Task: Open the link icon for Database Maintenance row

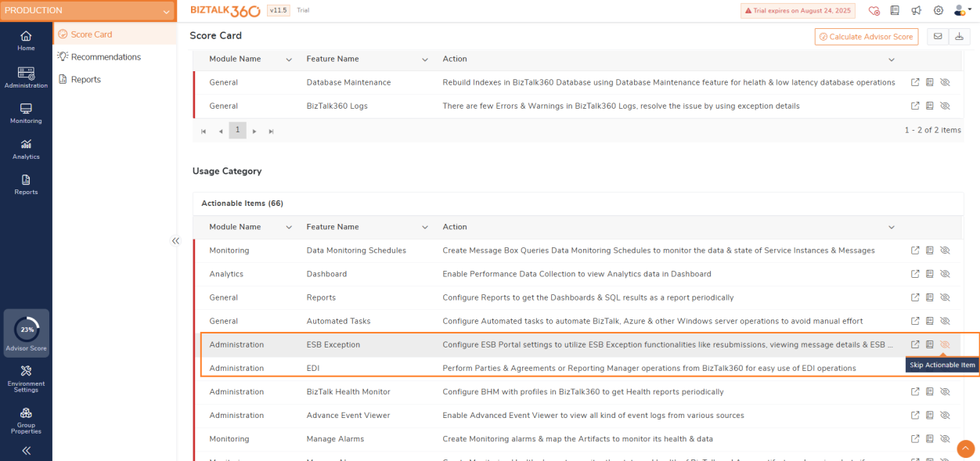Action: pos(915,82)
